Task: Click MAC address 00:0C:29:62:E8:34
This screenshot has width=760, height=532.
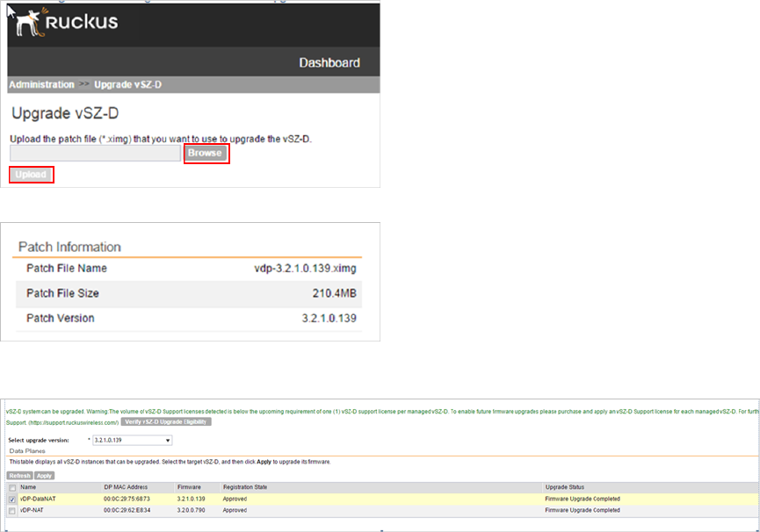Action: point(127,510)
